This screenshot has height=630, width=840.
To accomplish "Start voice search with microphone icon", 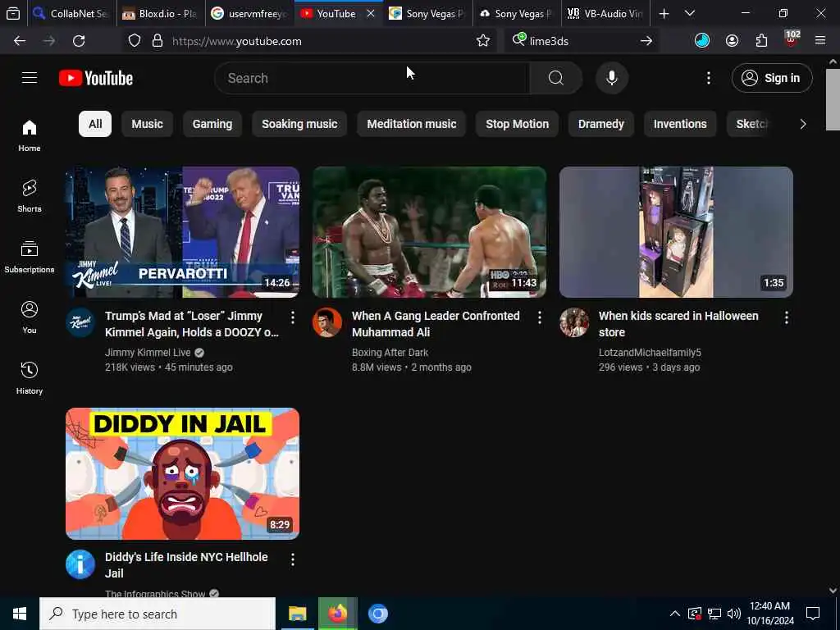I will pyautogui.click(x=611, y=78).
